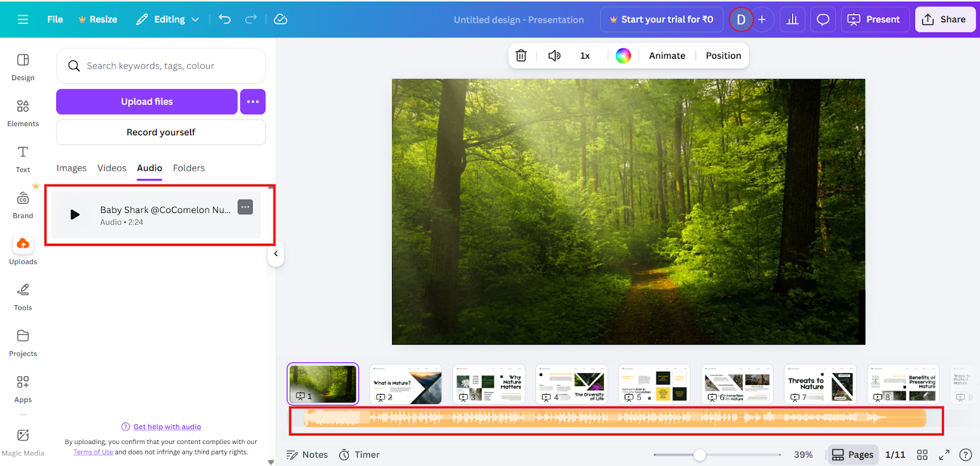Delete the selected audio with trash icon
980x466 pixels.
(521, 56)
